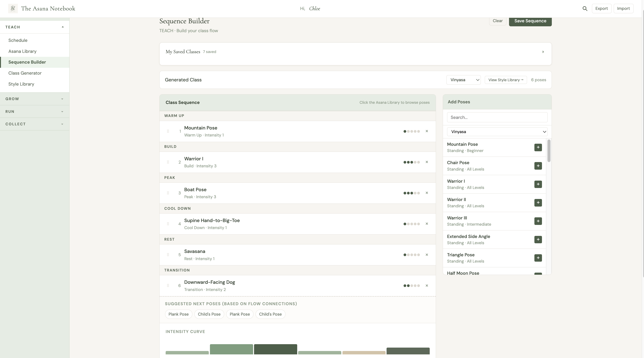This screenshot has height=358, width=644.
Task: Click drag handle for Supine Hand-to-Big-Toe
Action: point(168,224)
